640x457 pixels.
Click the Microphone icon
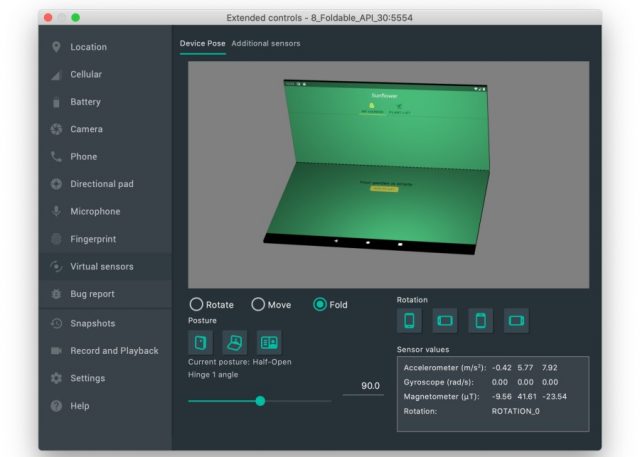click(x=56, y=211)
